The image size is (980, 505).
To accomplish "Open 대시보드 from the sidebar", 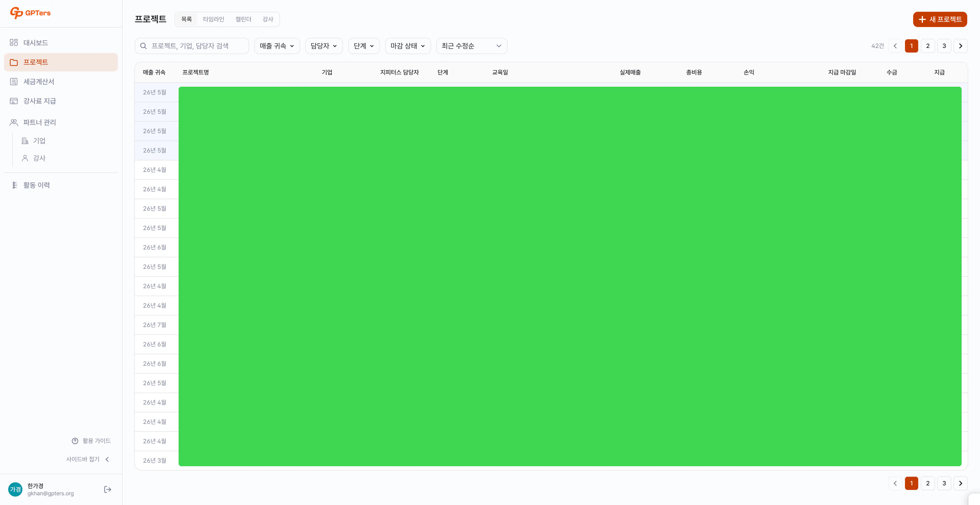I will click(x=61, y=43).
